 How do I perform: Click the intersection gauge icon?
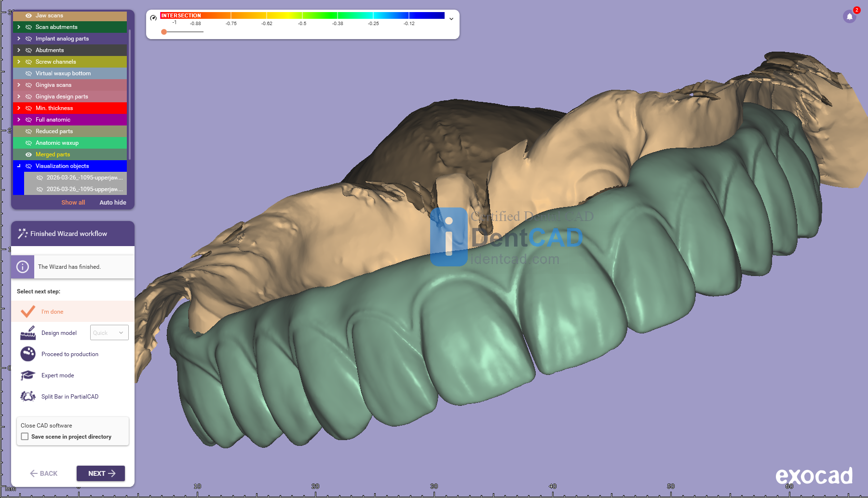153,18
